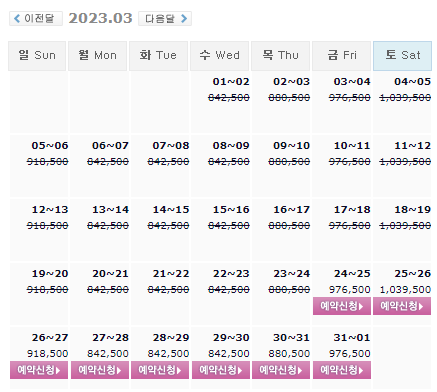Click struck-through price under 05~06
Viewport: 437px width, 392px height.
(x=47, y=161)
